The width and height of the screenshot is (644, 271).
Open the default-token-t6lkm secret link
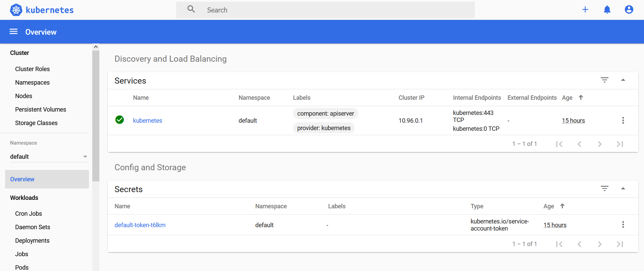pyautogui.click(x=140, y=225)
